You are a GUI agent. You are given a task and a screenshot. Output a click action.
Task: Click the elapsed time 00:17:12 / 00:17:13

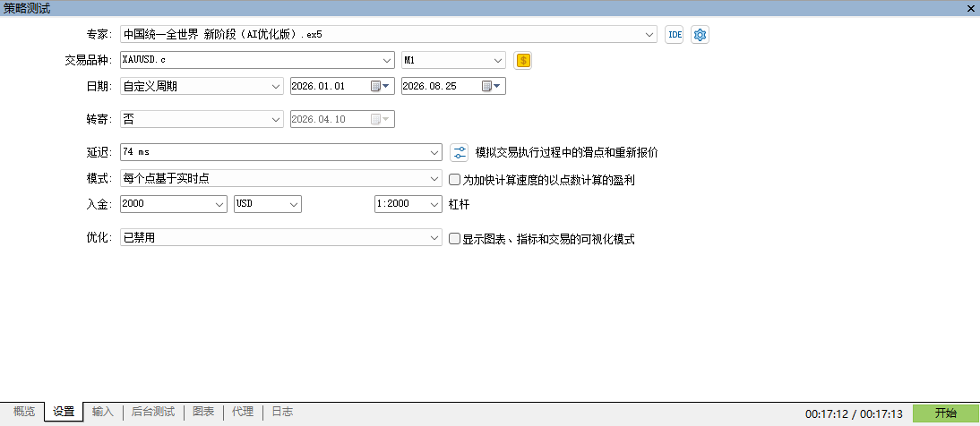coord(854,413)
